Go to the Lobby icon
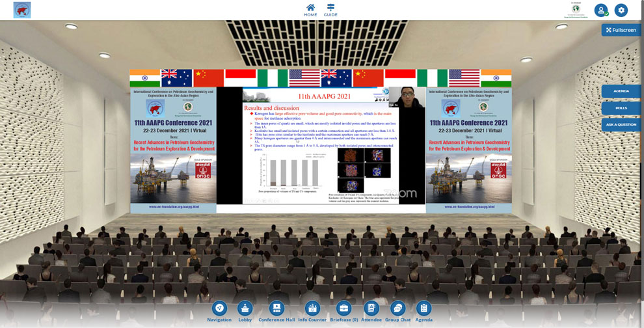The width and height of the screenshot is (644, 328). point(245,308)
